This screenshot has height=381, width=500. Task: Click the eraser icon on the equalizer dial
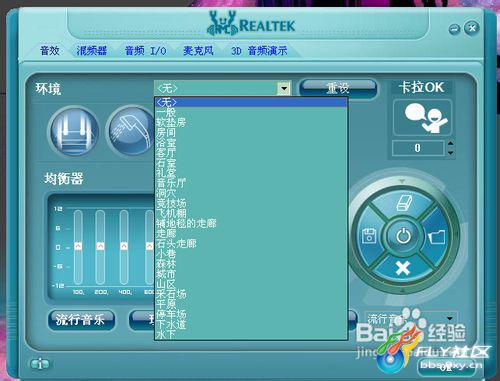404,203
